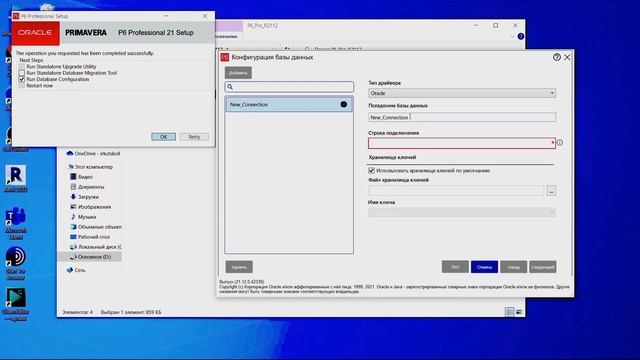Click the Назад button

(513, 267)
